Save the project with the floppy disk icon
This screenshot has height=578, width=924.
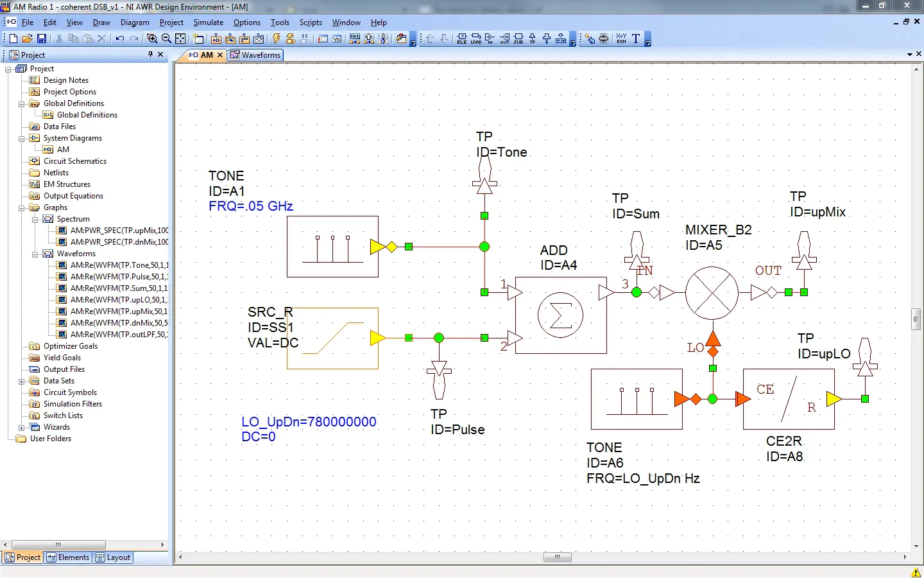(x=42, y=39)
